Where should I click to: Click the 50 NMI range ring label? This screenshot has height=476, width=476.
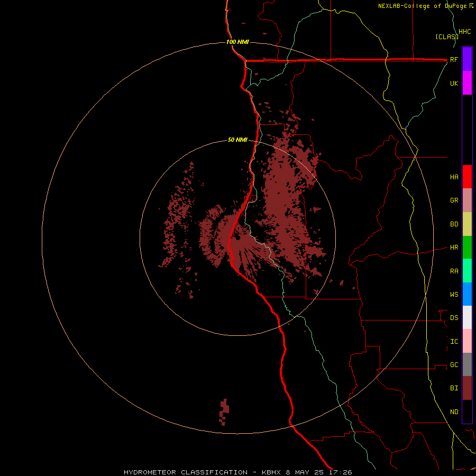237,140
